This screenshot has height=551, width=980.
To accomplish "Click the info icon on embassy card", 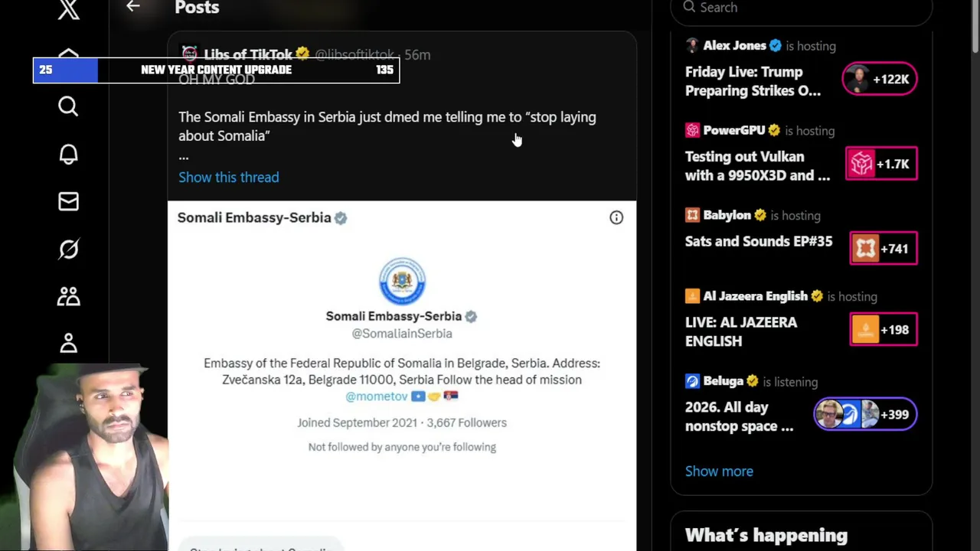I will point(616,217).
